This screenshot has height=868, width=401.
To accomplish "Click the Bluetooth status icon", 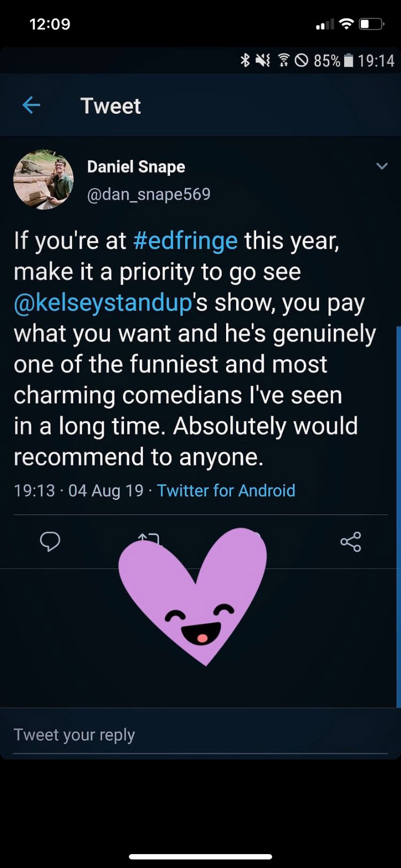I will (245, 61).
